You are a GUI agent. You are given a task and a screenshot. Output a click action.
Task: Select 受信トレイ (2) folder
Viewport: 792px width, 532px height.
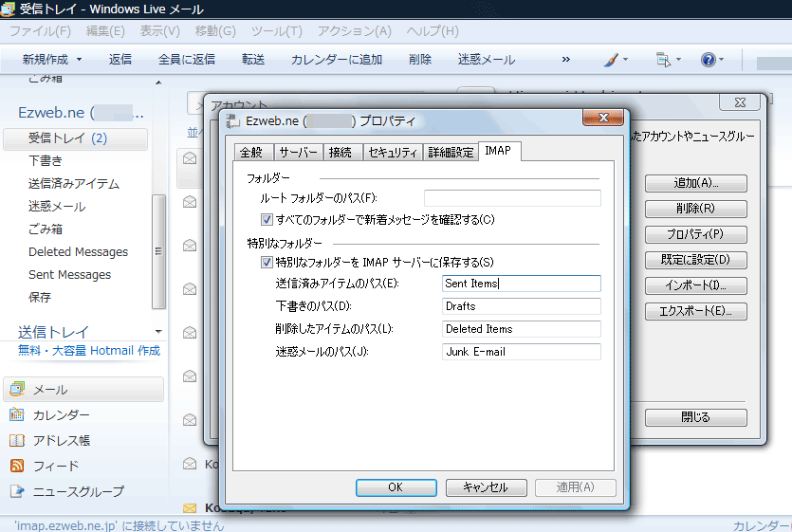click(x=76, y=138)
